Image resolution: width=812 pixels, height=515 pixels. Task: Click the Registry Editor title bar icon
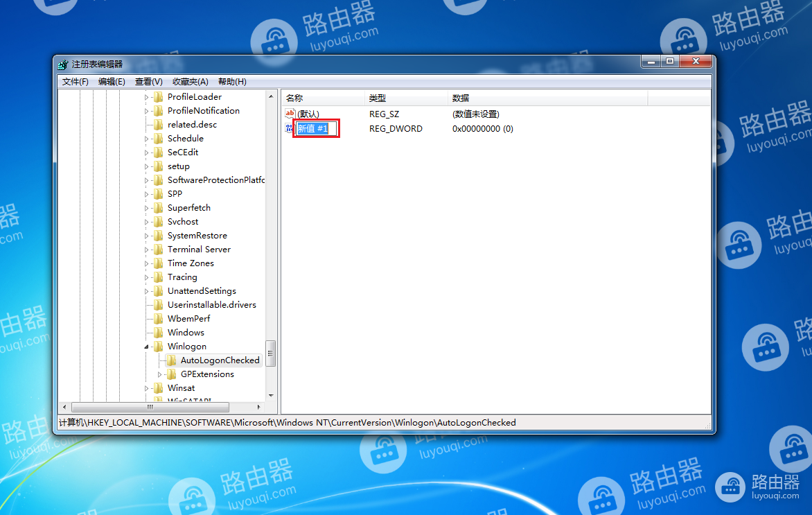pyautogui.click(x=63, y=64)
